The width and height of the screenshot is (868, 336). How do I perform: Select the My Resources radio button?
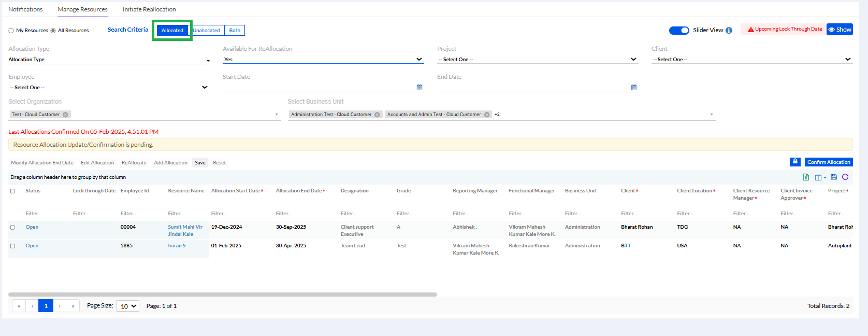point(11,31)
